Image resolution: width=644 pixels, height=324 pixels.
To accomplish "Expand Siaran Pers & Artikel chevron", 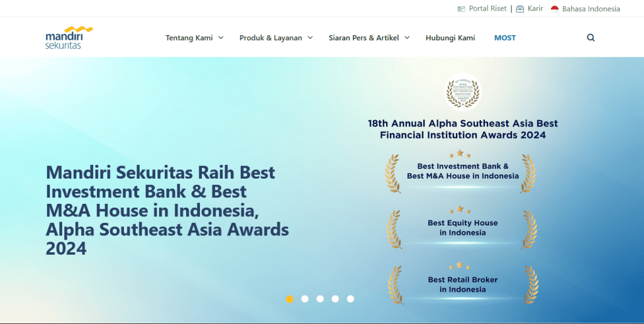I will point(407,37).
